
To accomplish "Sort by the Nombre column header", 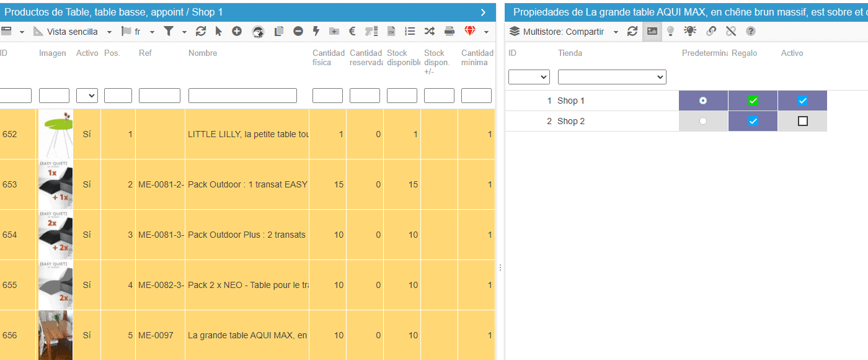I will 203,53.
